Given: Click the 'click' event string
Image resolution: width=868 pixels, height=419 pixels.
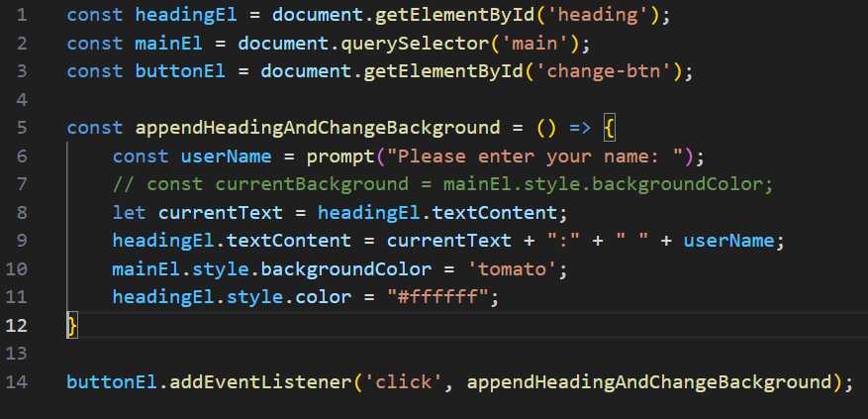Looking at the screenshot, I should (403, 382).
